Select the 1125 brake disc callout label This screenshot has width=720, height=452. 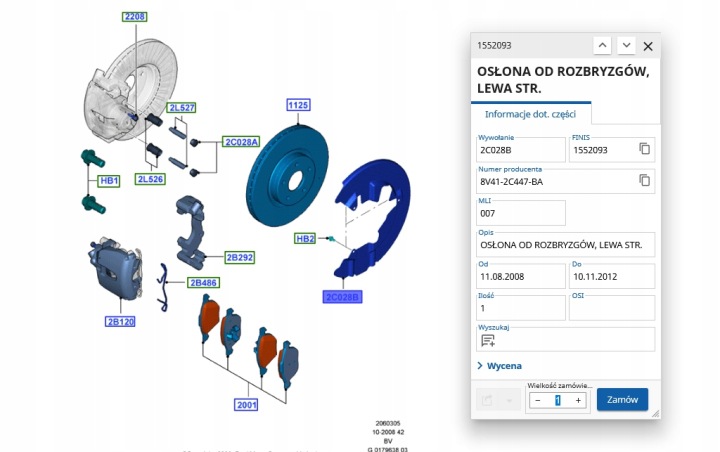pyautogui.click(x=298, y=105)
